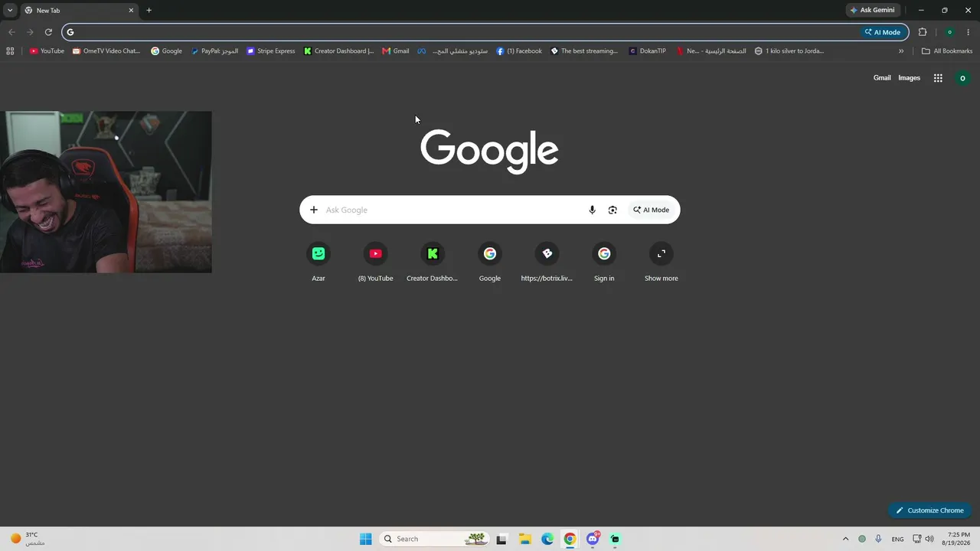Go forward to the next page
Screen dimensions: 980x551
point(30,32)
